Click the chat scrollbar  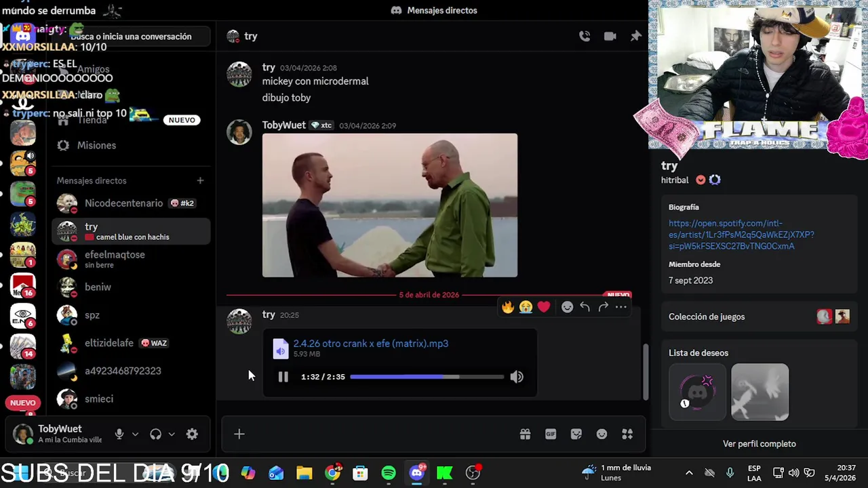[645, 371]
